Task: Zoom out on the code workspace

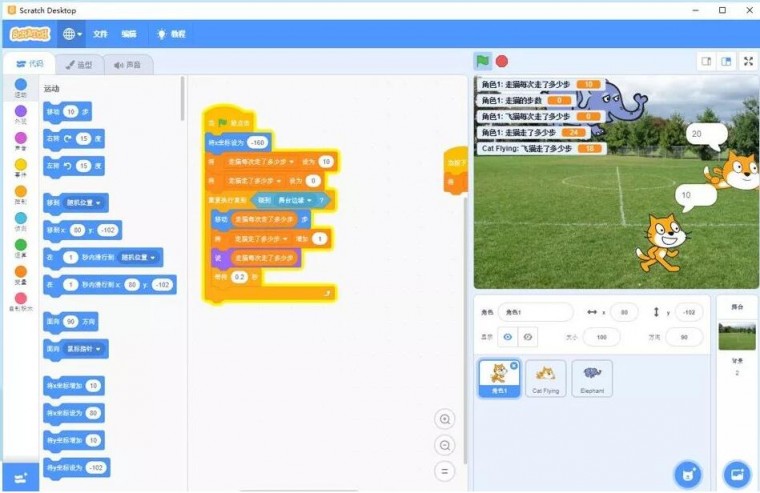Action: (444, 445)
